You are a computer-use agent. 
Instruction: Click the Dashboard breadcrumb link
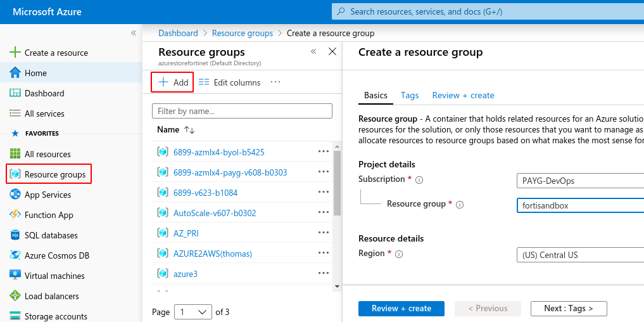[x=178, y=34]
